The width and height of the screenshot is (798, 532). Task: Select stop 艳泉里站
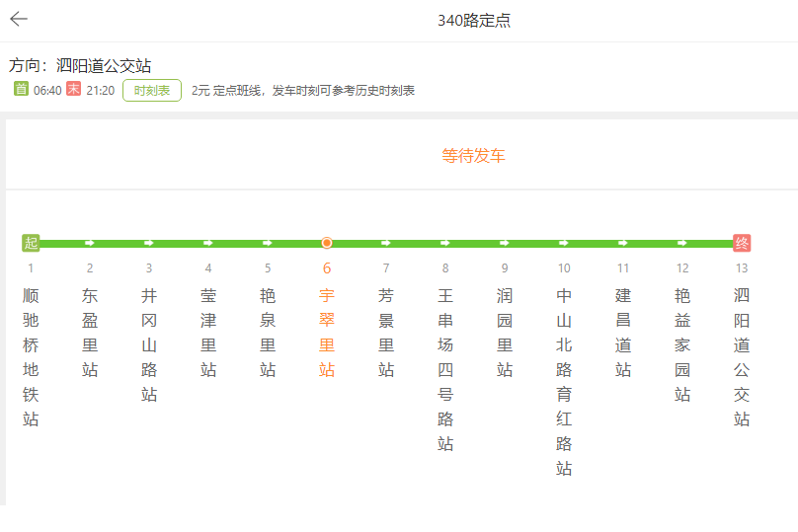point(268,333)
